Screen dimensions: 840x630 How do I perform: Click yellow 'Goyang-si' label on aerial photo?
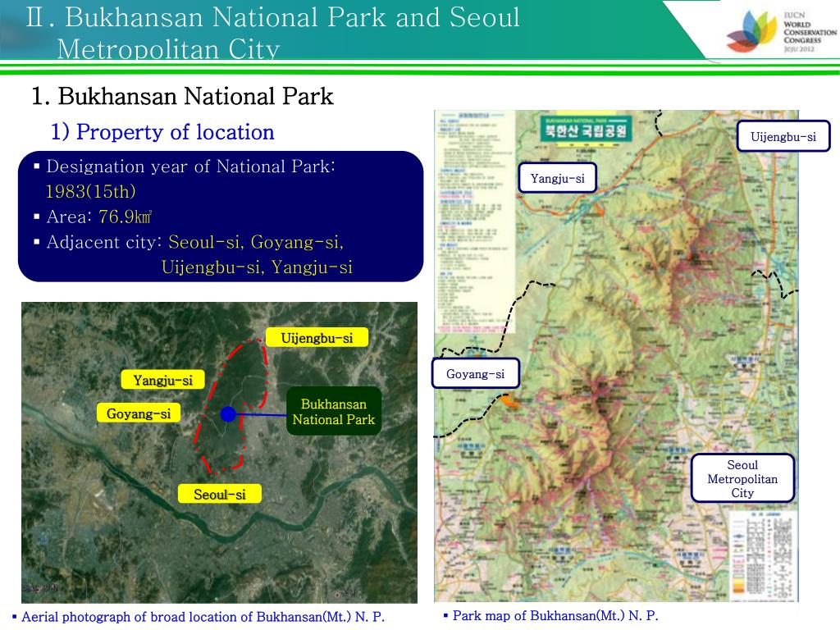click(x=139, y=413)
